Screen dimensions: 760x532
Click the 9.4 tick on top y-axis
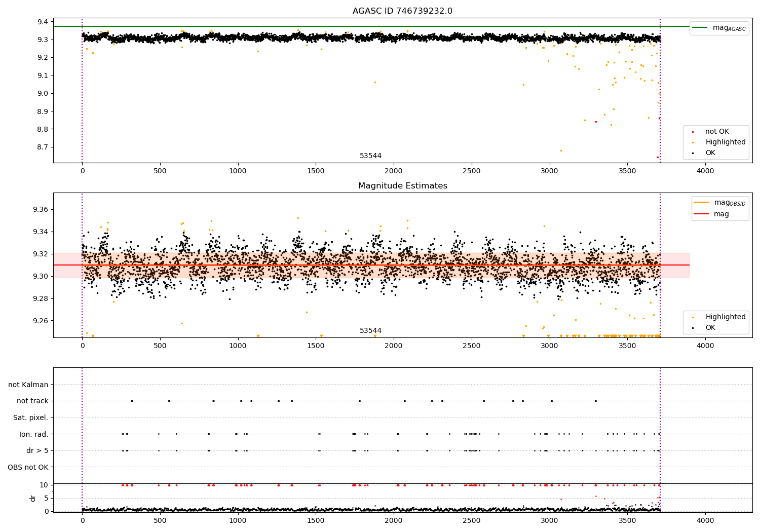43,22
